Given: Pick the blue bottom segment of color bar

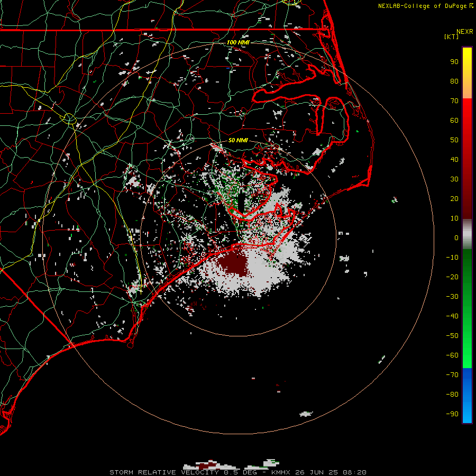Looking at the screenshot, I should (x=467, y=396).
